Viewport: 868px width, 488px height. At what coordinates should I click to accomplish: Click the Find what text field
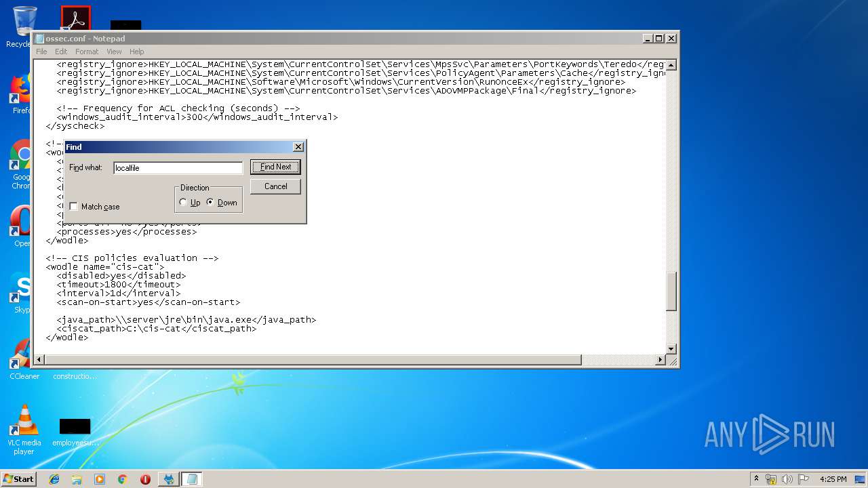click(178, 167)
